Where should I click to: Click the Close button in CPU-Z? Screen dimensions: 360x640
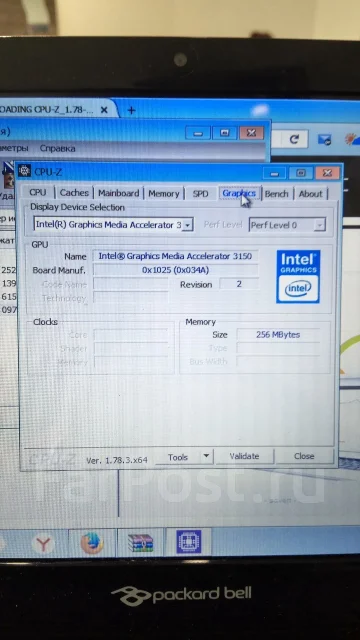tap(304, 456)
